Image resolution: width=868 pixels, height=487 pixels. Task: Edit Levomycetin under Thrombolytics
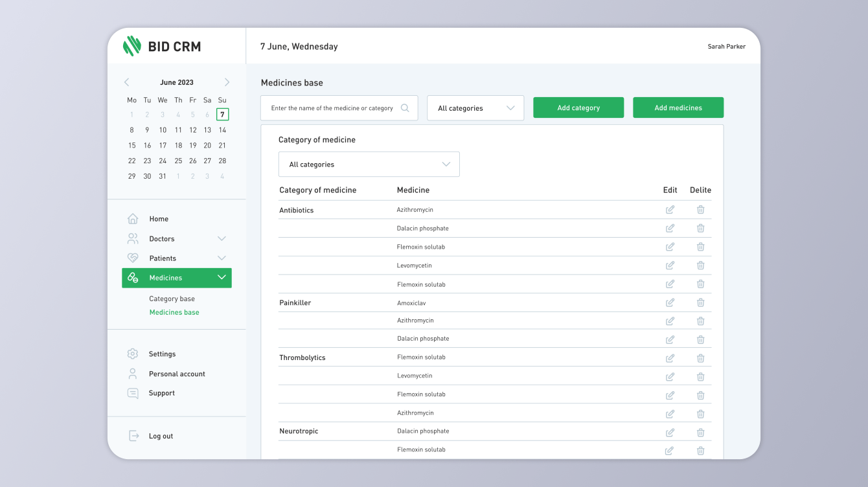click(670, 377)
